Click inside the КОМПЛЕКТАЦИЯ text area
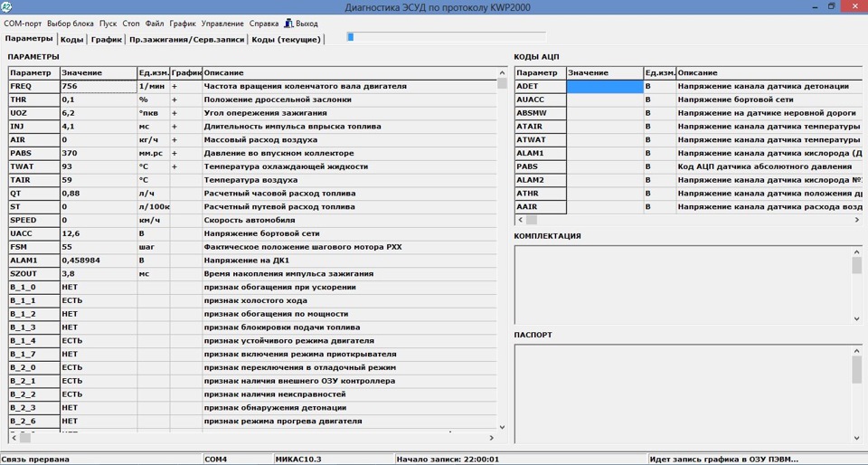 tap(684, 285)
